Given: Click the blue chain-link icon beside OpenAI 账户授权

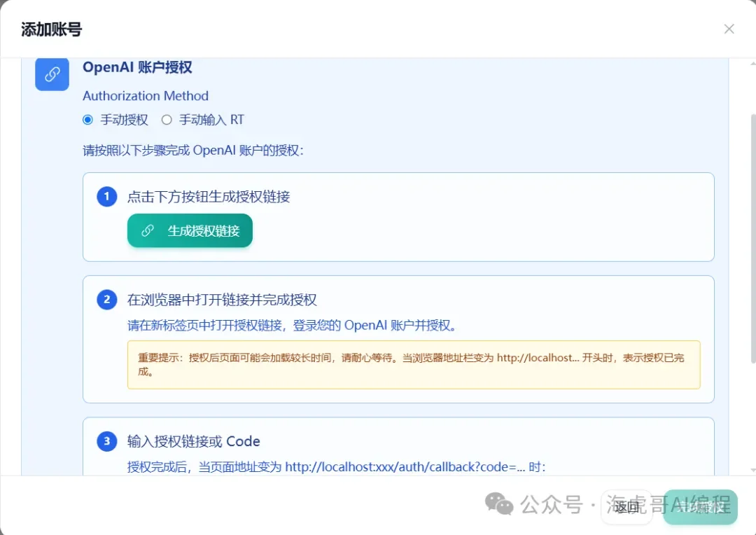Looking at the screenshot, I should 52,74.
